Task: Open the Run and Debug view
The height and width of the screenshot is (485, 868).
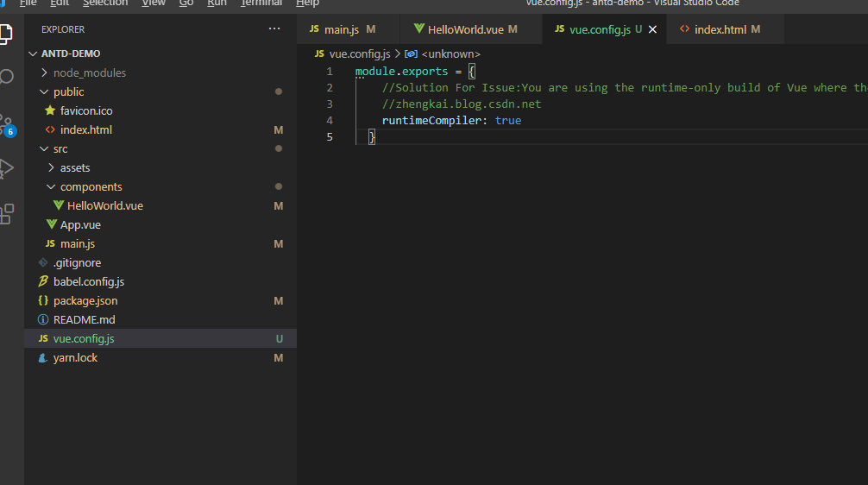Action: coord(6,168)
